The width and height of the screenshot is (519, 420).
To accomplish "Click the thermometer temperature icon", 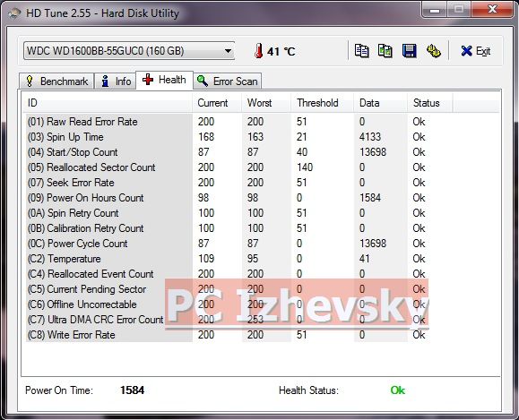I will pyautogui.click(x=258, y=51).
